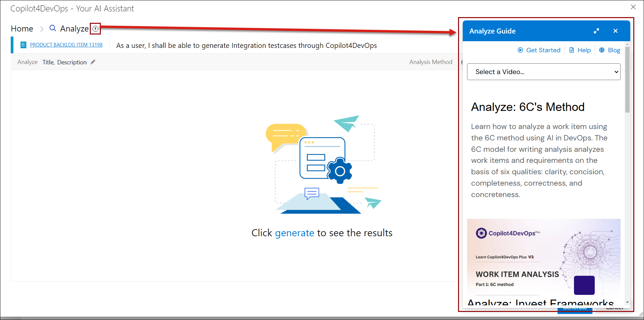The width and height of the screenshot is (644, 320).
Task: Click the Analyze breadcrumb label
Action: [74, 29]
